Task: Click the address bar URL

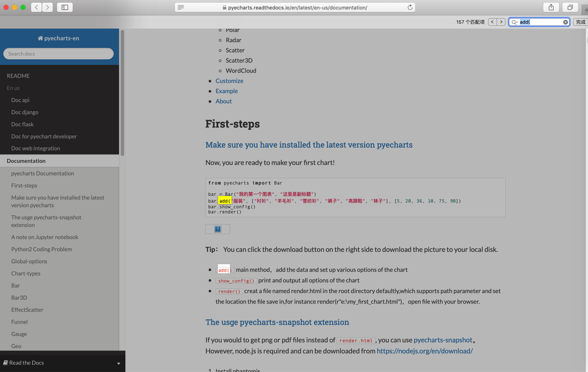Action: click(297, 7)
